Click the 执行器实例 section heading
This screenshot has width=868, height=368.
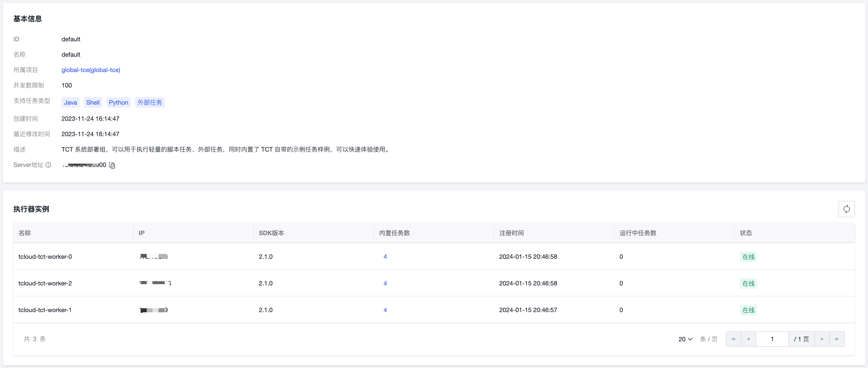[31, 209]
